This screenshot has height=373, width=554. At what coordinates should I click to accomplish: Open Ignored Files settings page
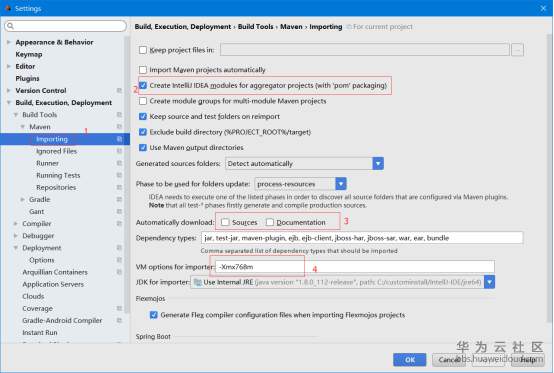pos(56,151)
